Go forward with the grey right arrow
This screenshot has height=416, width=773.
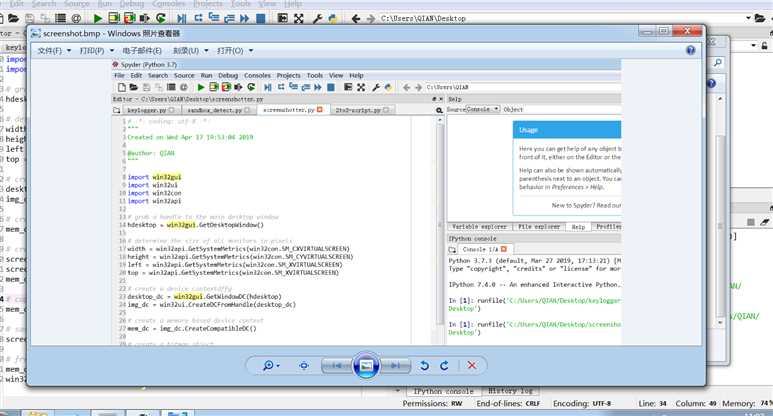coord(371,19)
